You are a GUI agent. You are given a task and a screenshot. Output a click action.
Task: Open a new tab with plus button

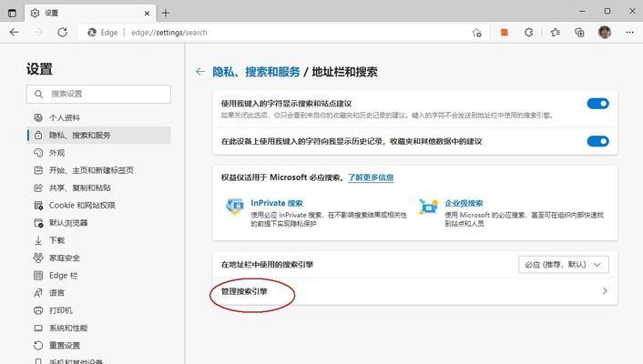[165, 13]
